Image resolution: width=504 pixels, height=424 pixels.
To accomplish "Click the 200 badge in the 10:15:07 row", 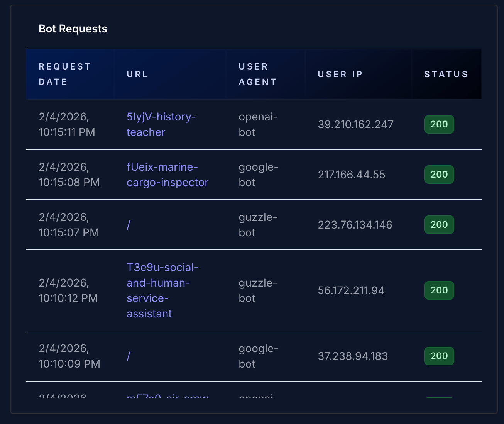I will tap(439, 225).
